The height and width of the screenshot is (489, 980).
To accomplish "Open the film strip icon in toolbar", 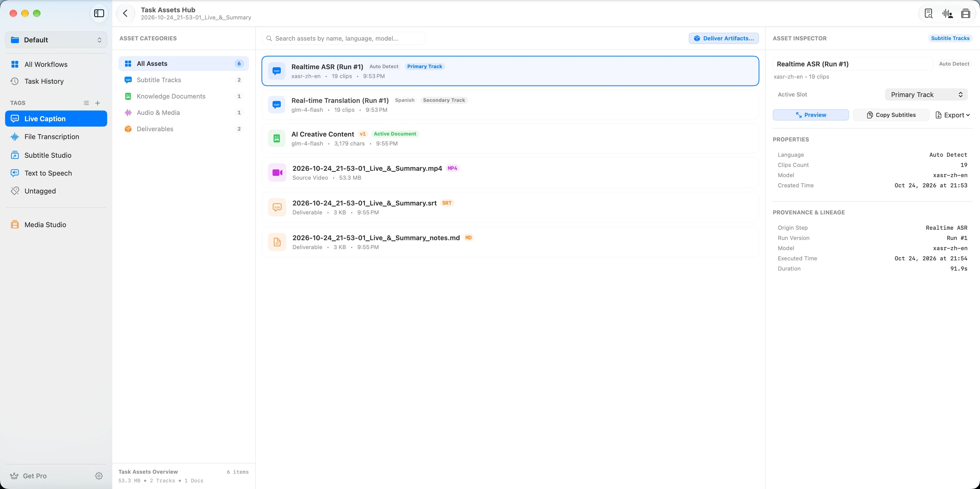I will click(x=965, y=14).
